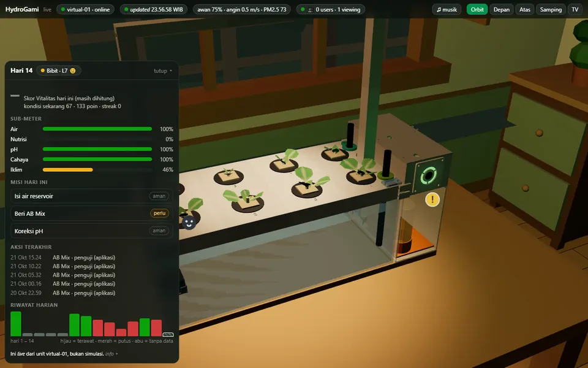Click the updated 23.56.58 WIB pill
The image size is (588, 368).
pos(154,9)
